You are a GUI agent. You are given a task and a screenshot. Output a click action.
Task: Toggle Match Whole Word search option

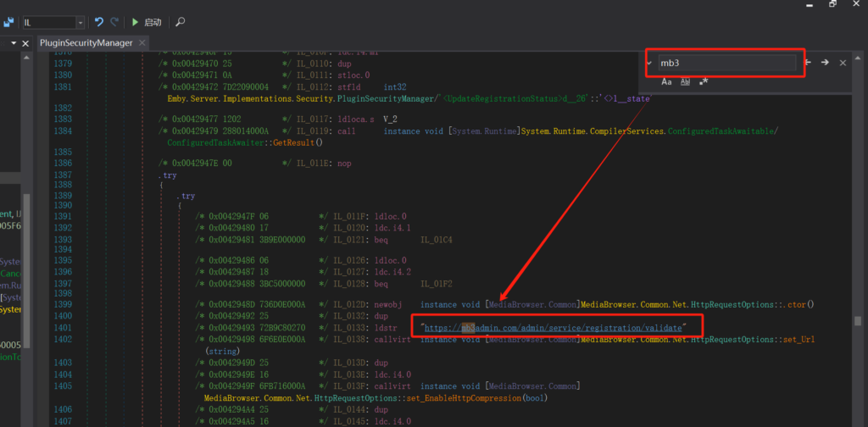[x=685, y=82]
